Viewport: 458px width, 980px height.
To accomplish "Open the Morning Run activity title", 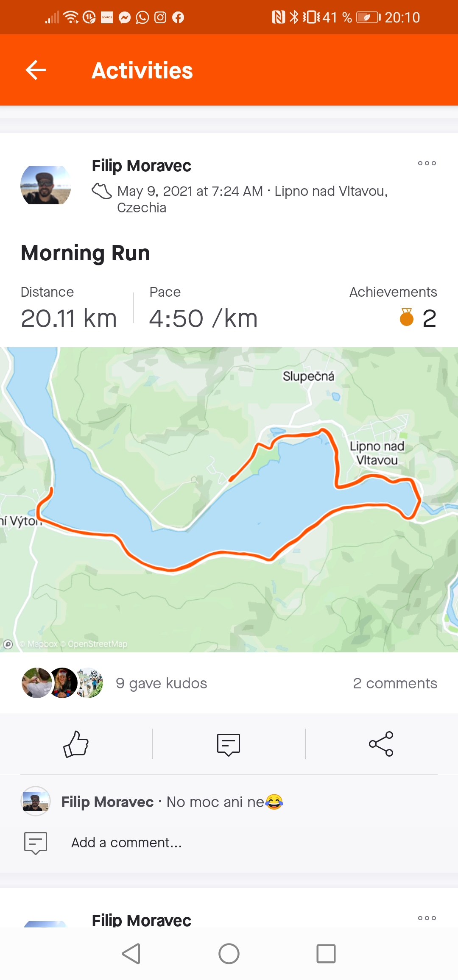I will (x=85, y=253).
